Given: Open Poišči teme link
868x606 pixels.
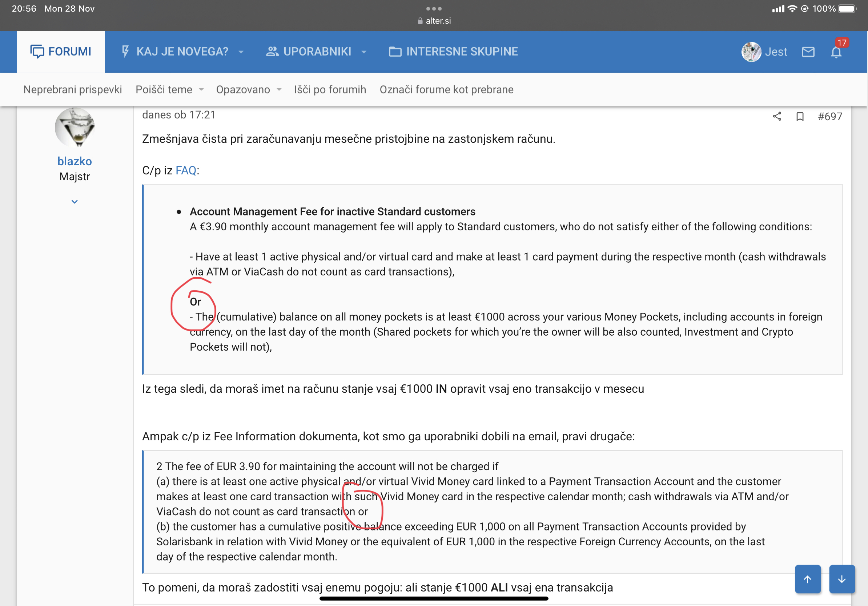Looking at the screenshot, I should 164,89.
